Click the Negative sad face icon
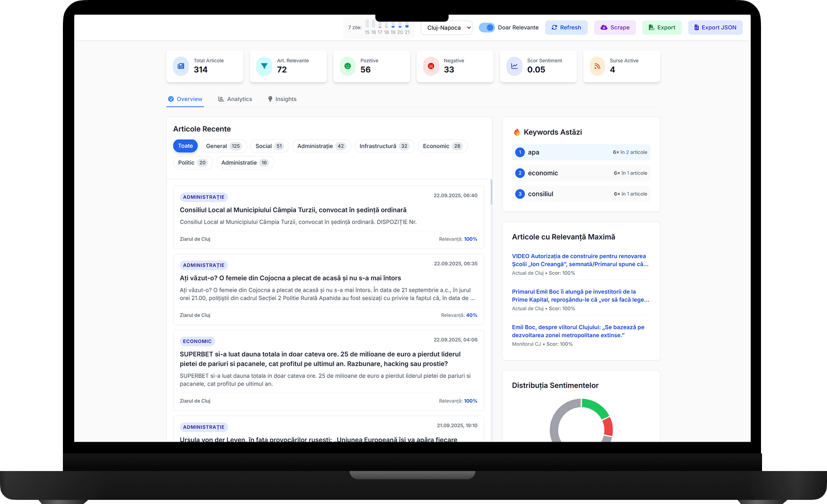This screenshot has width=827, height=504. (431, 66)
